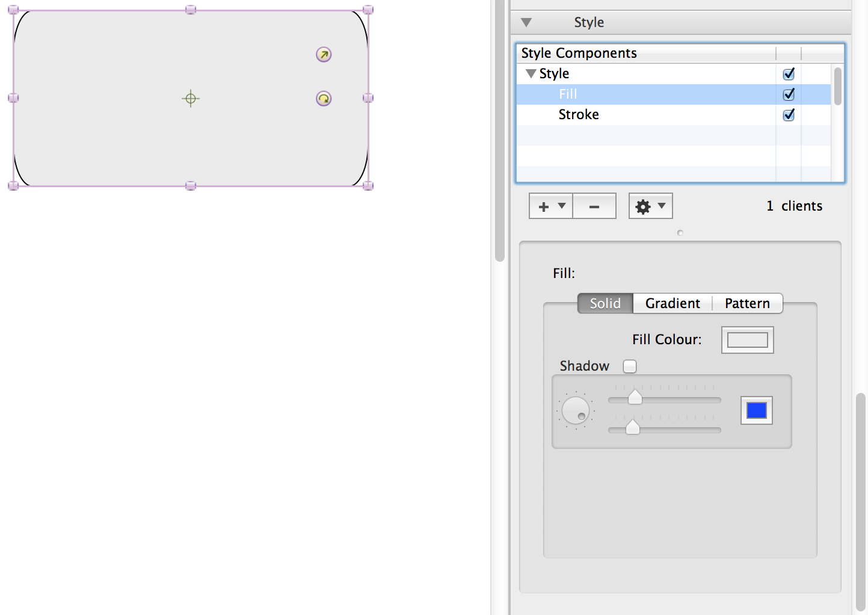Click the top-left selection handle of shape

[x=13, y=10]
